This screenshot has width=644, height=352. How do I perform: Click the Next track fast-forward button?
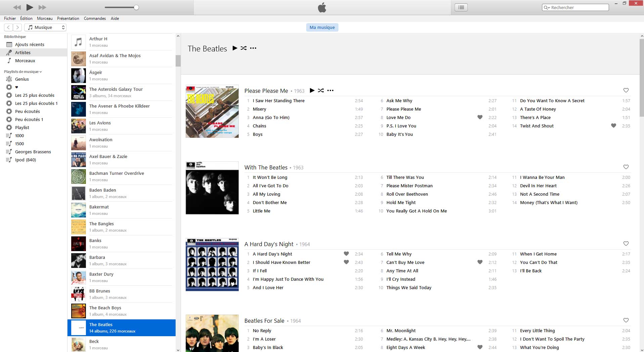(42, 7)
